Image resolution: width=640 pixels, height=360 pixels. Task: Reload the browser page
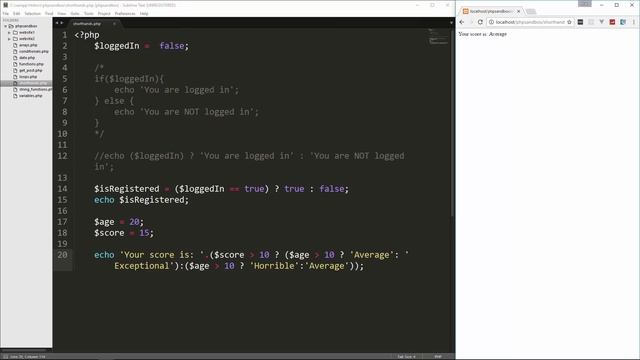[480, 22]
